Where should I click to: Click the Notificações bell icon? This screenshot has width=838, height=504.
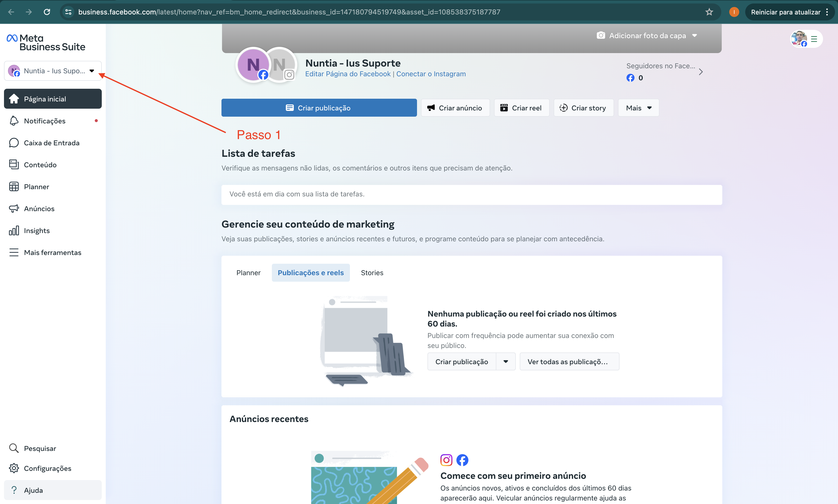click(x=14, y=121)
